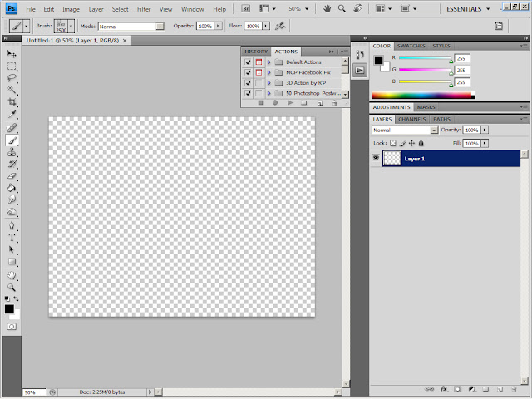Select the Lasso tool
This screenshot has width=532, height=399.
point(12,78)
